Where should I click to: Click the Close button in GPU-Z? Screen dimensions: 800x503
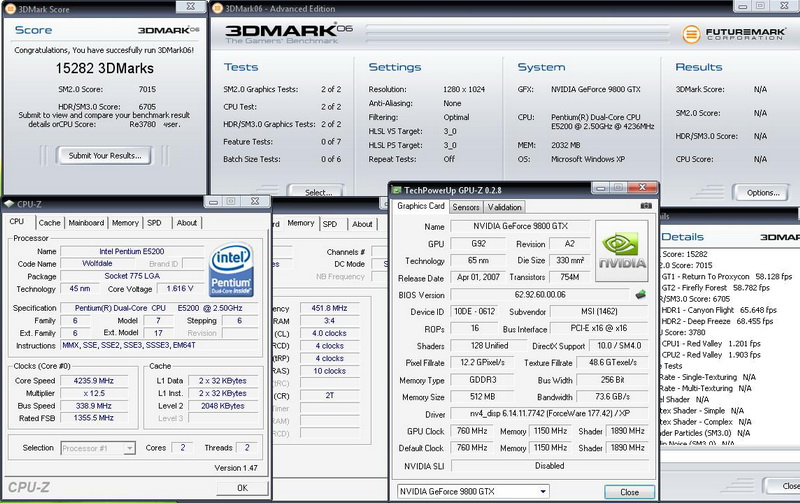tap(629, 492)
